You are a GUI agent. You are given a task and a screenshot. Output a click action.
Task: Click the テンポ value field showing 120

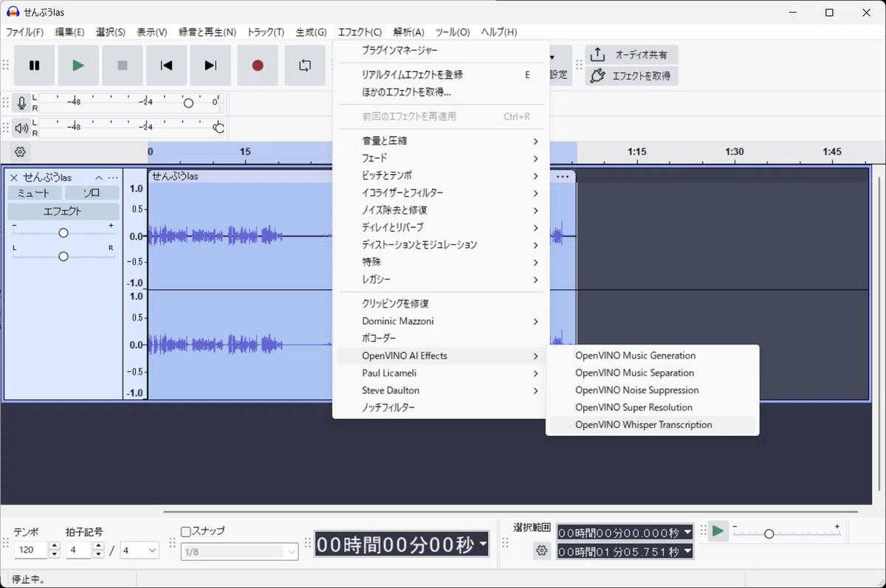(30, 550)
